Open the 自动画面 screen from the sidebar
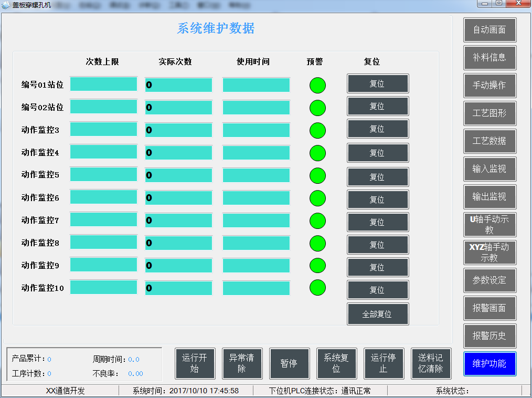 (490, 30)
